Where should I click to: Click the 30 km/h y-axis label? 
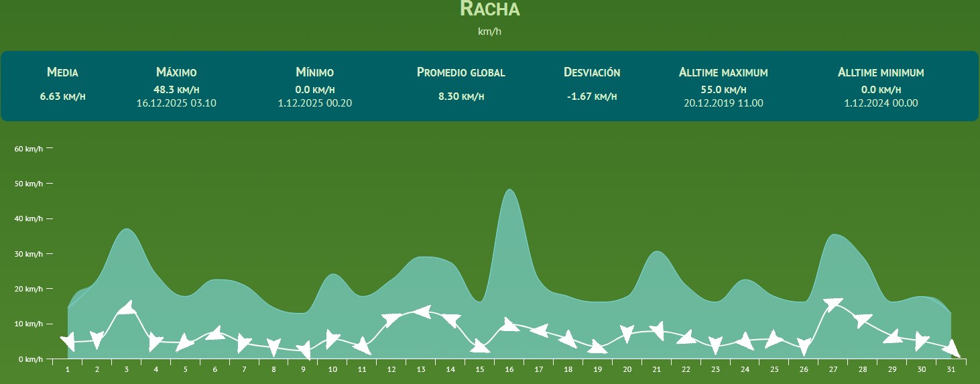coord(29,254)
